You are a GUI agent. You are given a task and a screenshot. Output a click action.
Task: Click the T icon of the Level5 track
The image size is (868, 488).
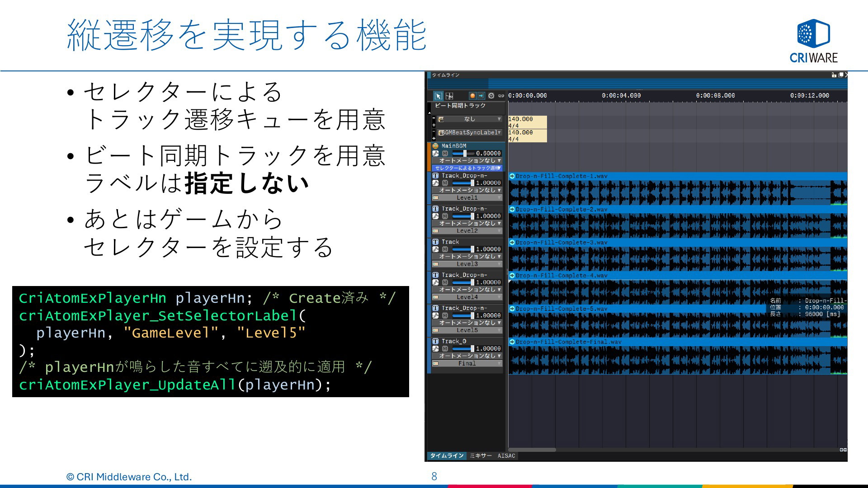[435, 308]
